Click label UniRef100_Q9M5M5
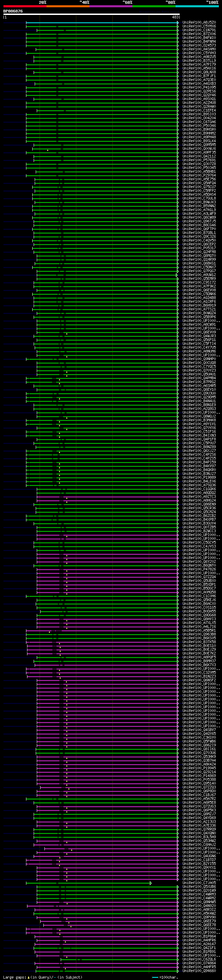Image resolution: width=222 pixels, height=980 pixels. 199,145
